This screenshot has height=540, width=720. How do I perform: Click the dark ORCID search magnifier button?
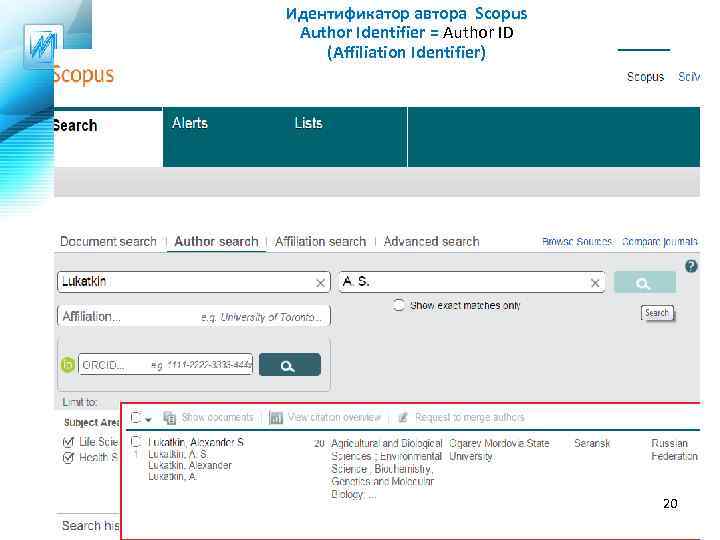290,365
